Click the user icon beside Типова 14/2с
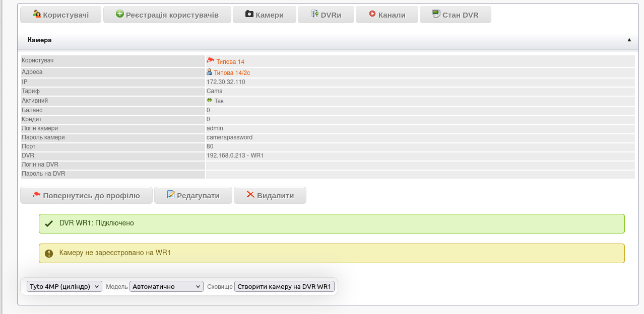 pyautogui.click(x=210, y=72)
